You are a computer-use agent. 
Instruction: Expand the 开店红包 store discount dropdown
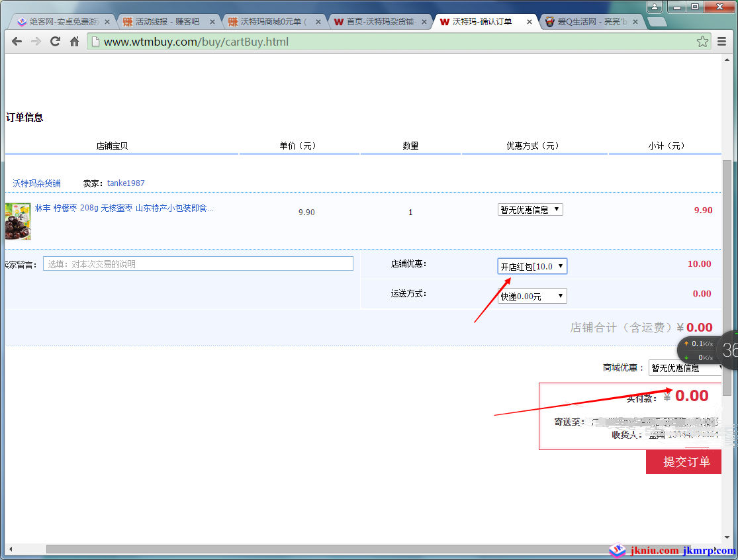[x=532, y=266]
